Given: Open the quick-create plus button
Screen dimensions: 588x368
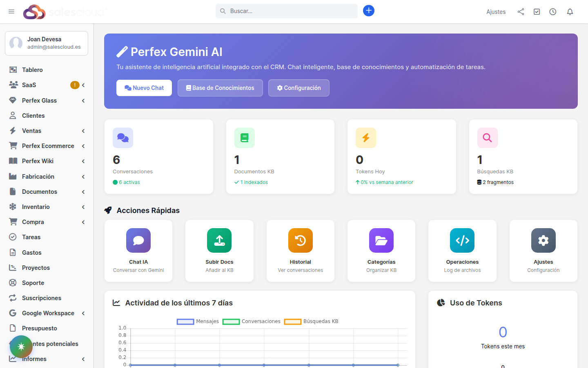Looking at the screenshot, I should click(x=369, y=11).
